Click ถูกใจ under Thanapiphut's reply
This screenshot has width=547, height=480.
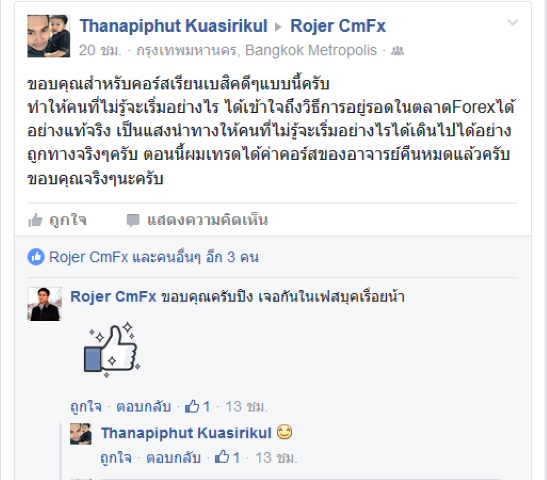tap(116, 458)
